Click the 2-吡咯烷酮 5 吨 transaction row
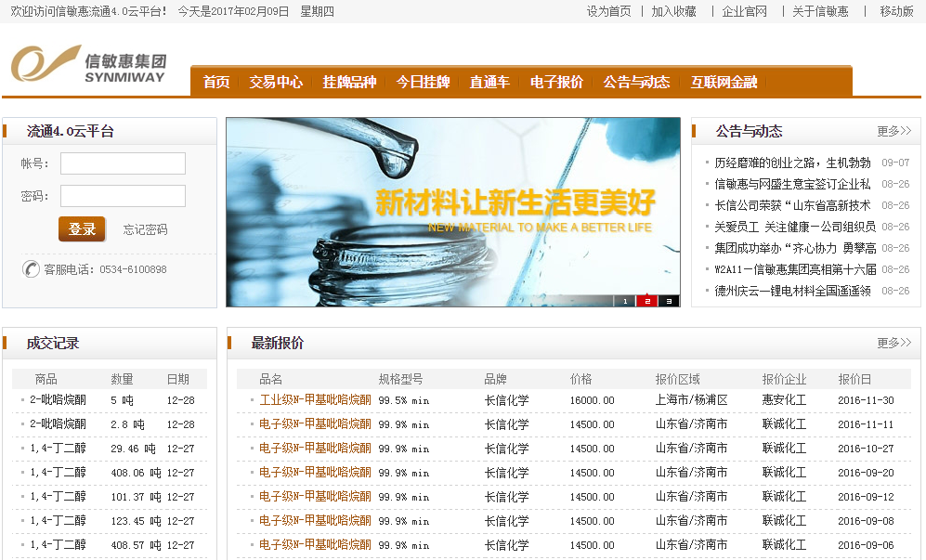 pos(110,400)
